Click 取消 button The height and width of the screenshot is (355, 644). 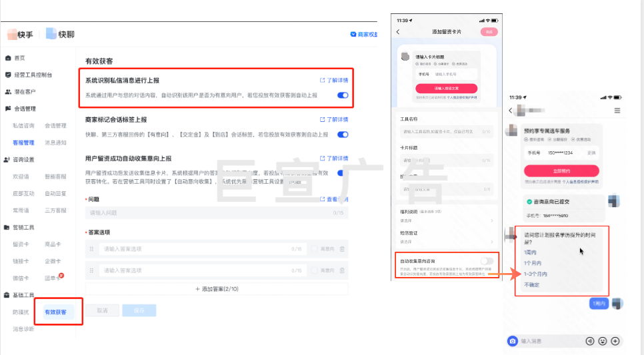[x=102, y=310]
